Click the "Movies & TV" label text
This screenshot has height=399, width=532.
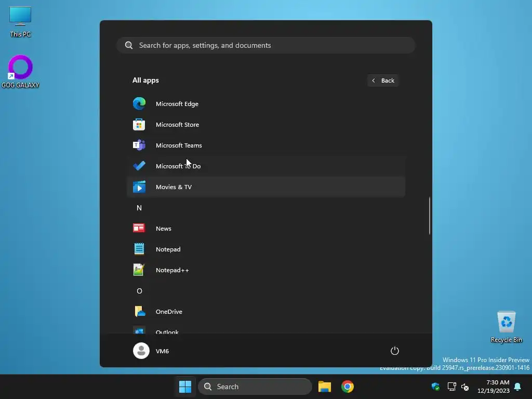[174, 187]
